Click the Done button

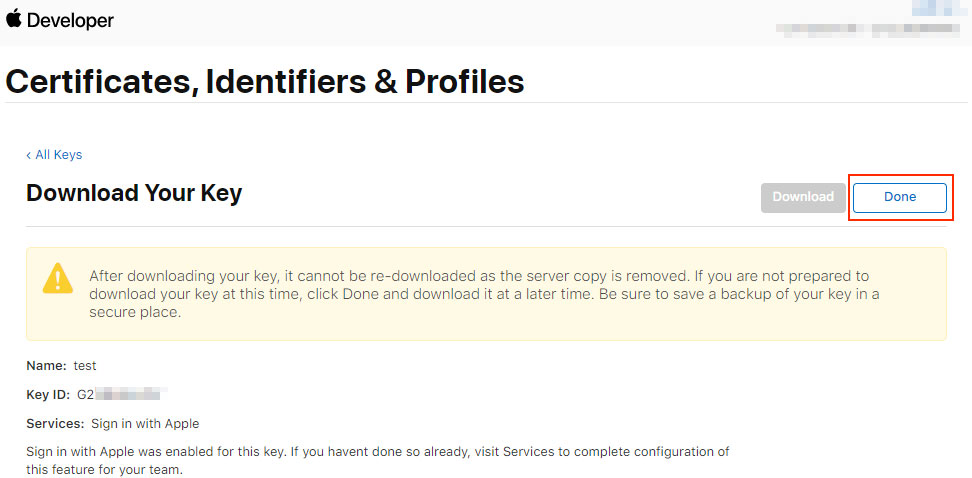(899, 197)
